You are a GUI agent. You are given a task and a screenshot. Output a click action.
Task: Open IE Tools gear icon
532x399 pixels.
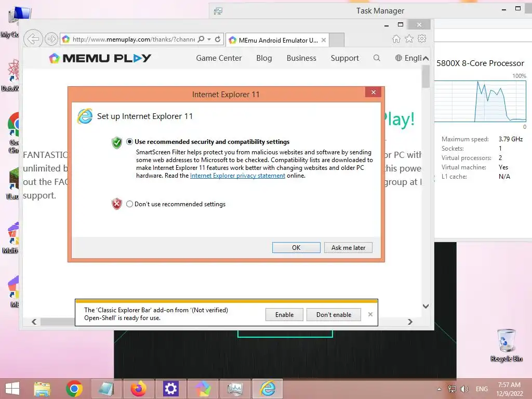[x=422, y=38]
